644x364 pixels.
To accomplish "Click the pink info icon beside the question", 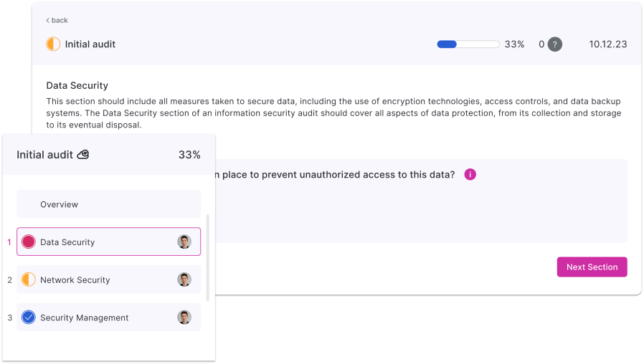I will point(470,174).
